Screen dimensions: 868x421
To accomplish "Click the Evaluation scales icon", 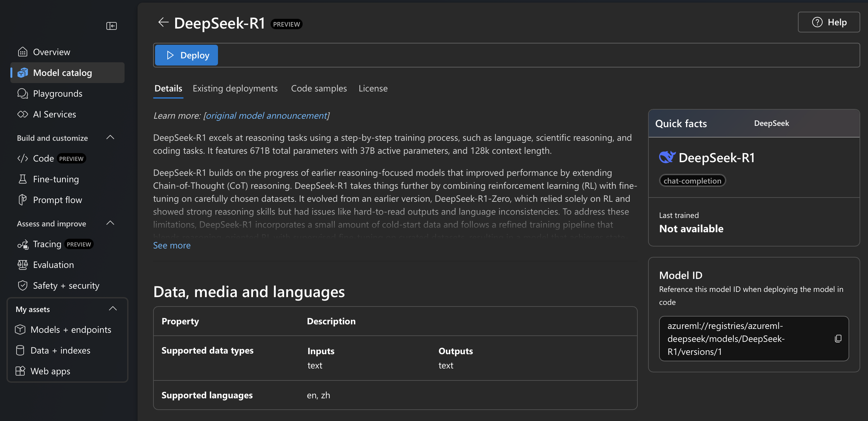I will (x=23, y=265).
